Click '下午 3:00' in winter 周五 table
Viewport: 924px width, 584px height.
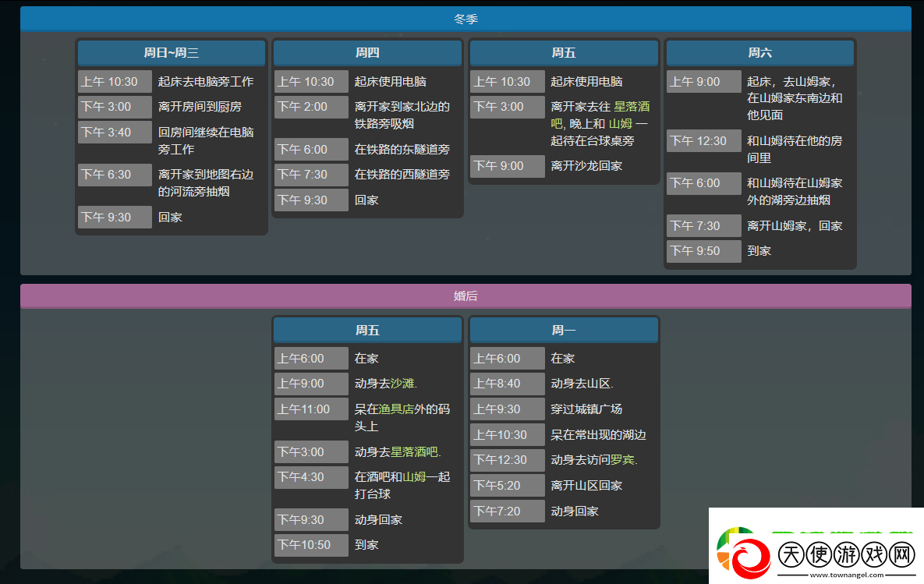pyautogui.click(x=508, y=107)
